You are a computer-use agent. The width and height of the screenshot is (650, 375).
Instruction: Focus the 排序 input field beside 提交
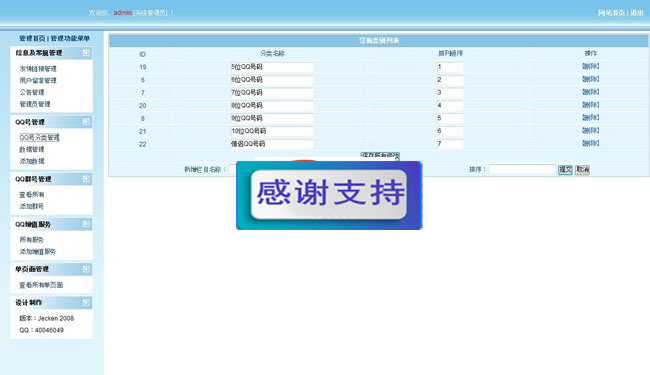pos(522,169)
